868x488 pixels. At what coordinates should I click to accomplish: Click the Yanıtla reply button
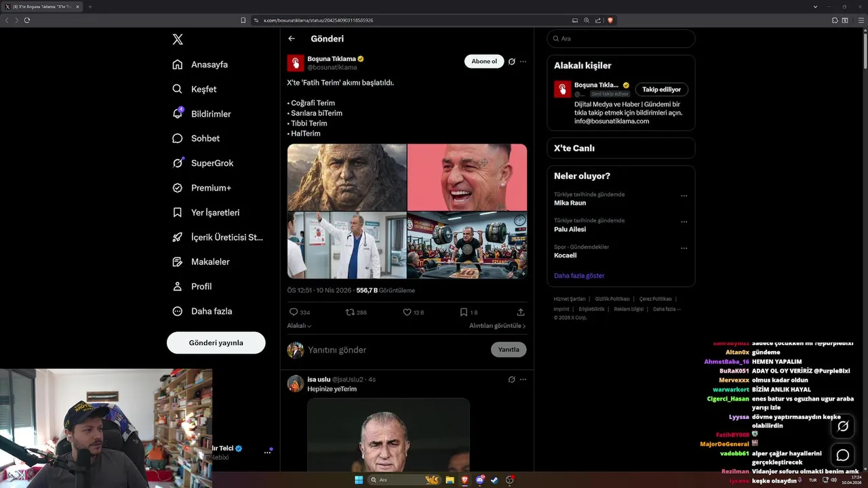(509, 350)
